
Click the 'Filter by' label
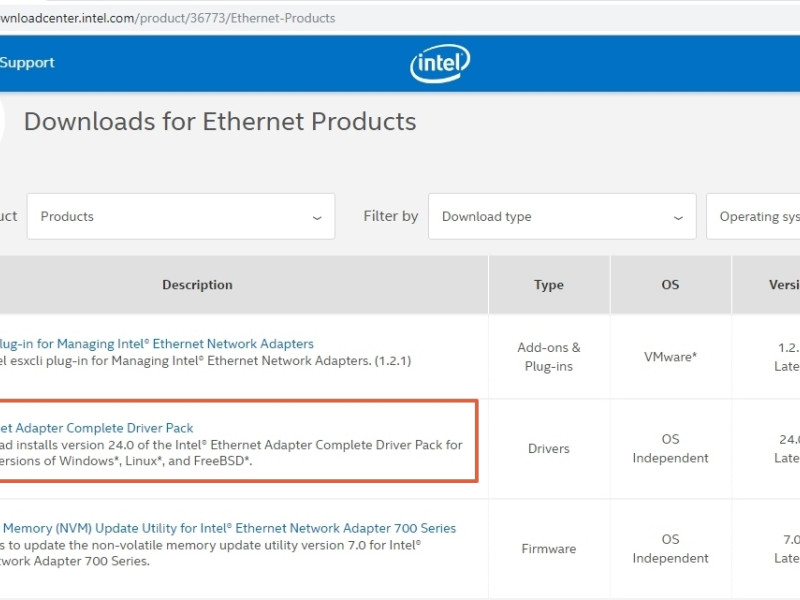391,216
